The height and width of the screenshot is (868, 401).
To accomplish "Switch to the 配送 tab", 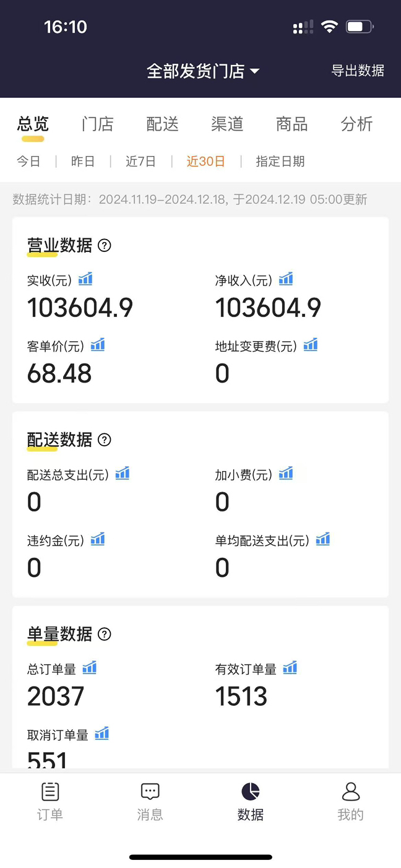I will click(x=163, y=124).
